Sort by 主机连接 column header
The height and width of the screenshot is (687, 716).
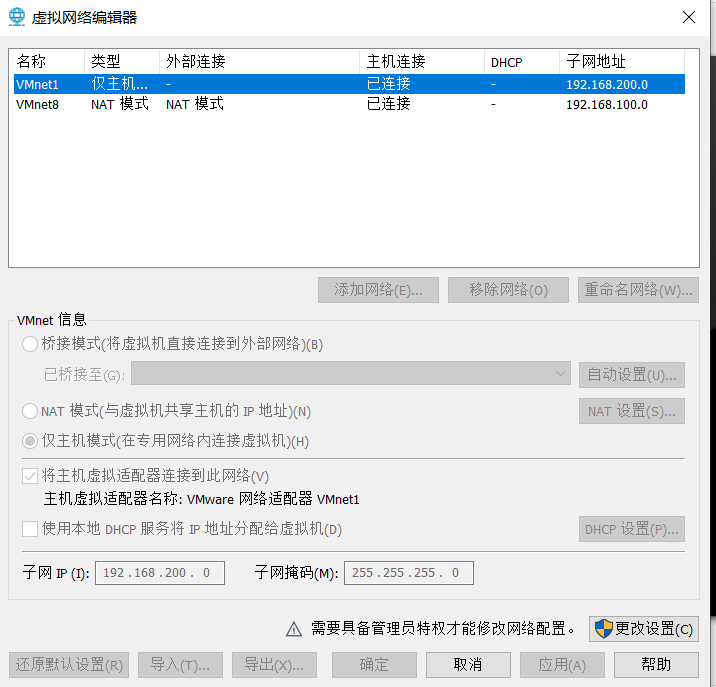point(422,62)
